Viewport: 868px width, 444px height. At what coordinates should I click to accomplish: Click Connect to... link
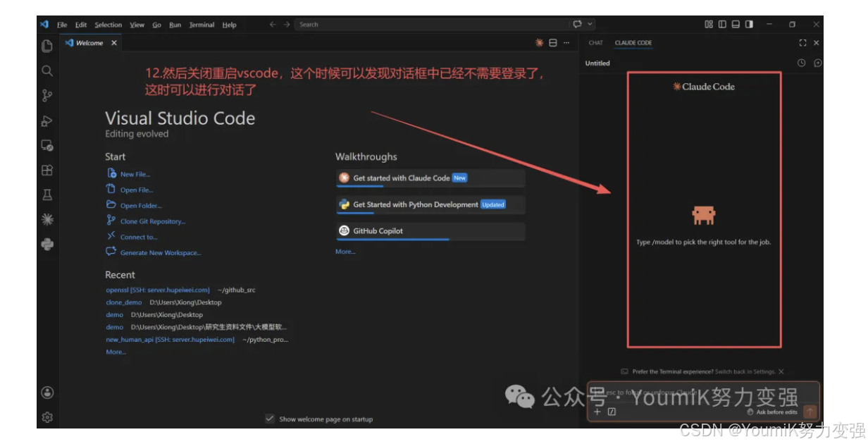click(139, 238)
